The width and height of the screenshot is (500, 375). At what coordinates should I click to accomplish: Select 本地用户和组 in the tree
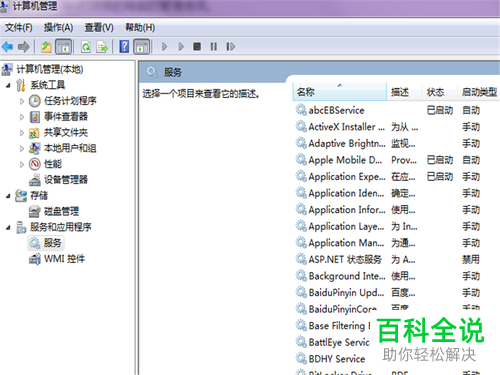point(70,148)
